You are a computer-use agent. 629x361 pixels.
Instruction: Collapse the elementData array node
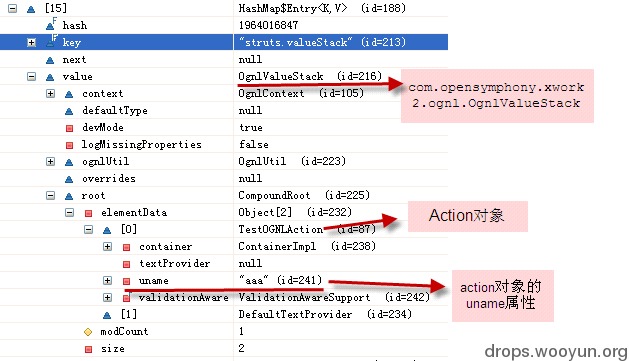tap(69, 212)
